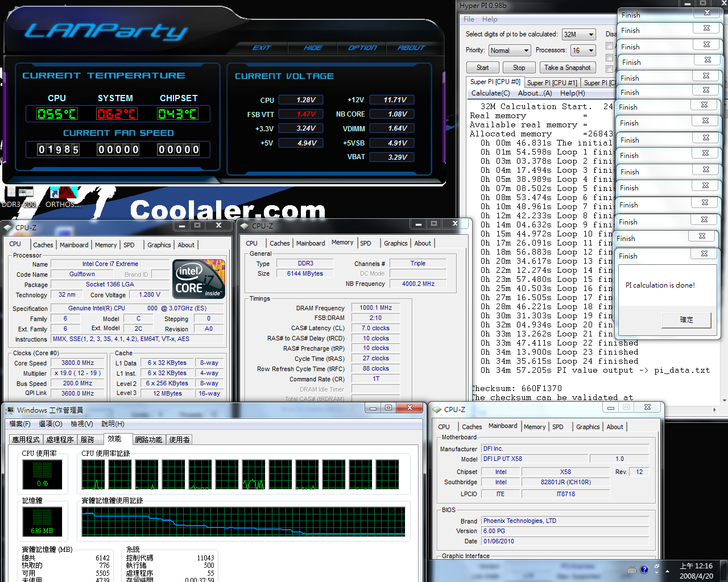Click the 82801JR (ICH10R) southbridge value
Image resolution: width=728 pixels, height=582 pixels.
(x=566, y=482)
